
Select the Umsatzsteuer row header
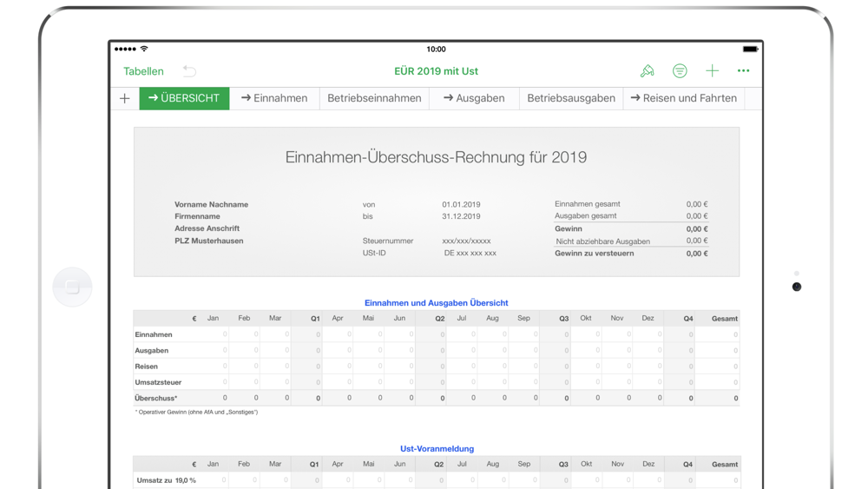158,382
